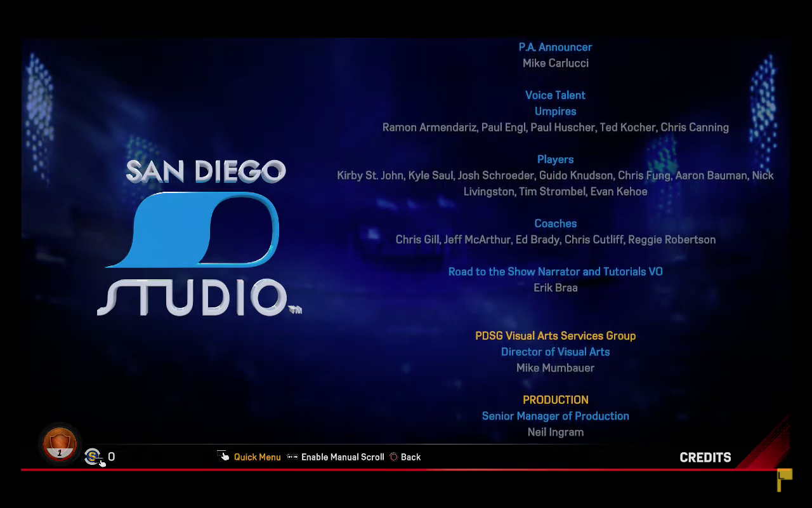Viewport: 812px width, 508px height.
Task: Go Back from the credits screen
Action: click(x=410, y=457)
